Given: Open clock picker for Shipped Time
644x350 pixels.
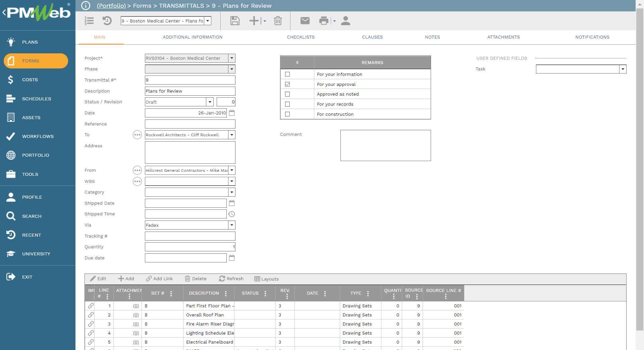Looking at the screenshot, I should click(232, 214).
